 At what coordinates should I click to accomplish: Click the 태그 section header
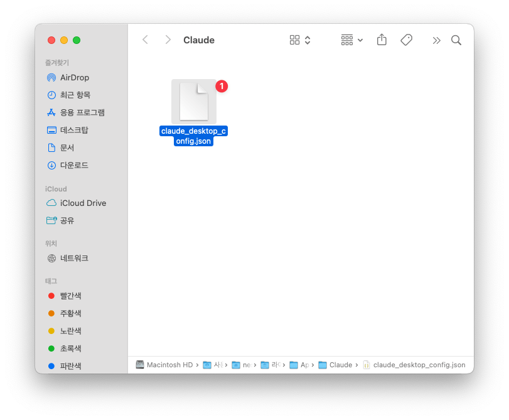[51, 281]
